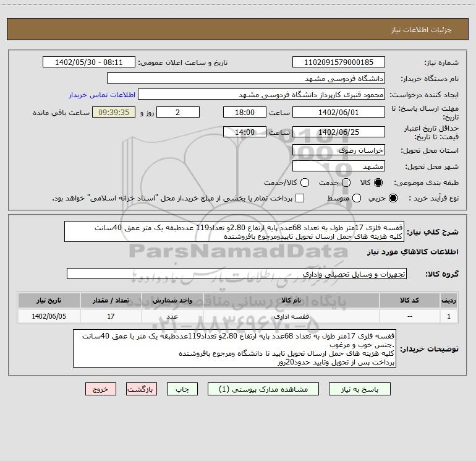Click the remaining time field 09:39:35
476x461 pixels.
click(114, 112)
